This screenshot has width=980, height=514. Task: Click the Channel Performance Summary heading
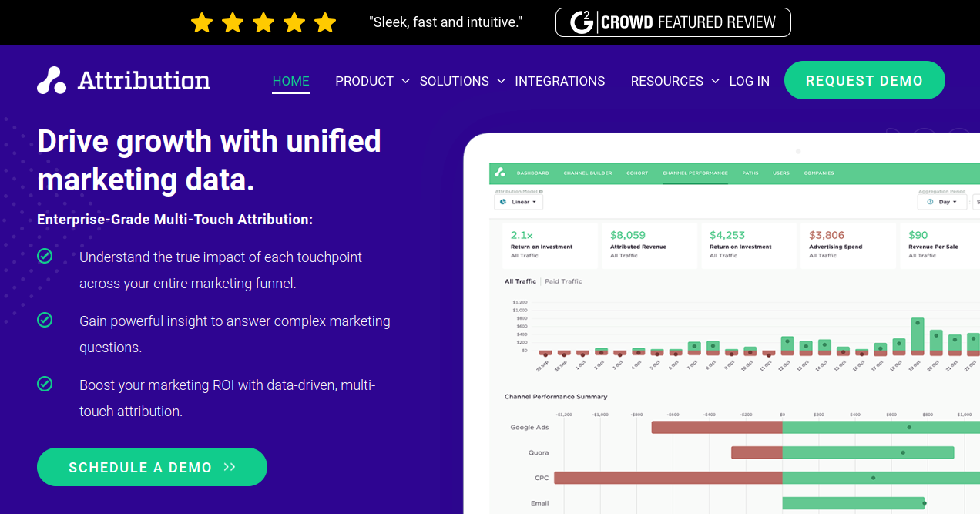click(x=555, y=397)
